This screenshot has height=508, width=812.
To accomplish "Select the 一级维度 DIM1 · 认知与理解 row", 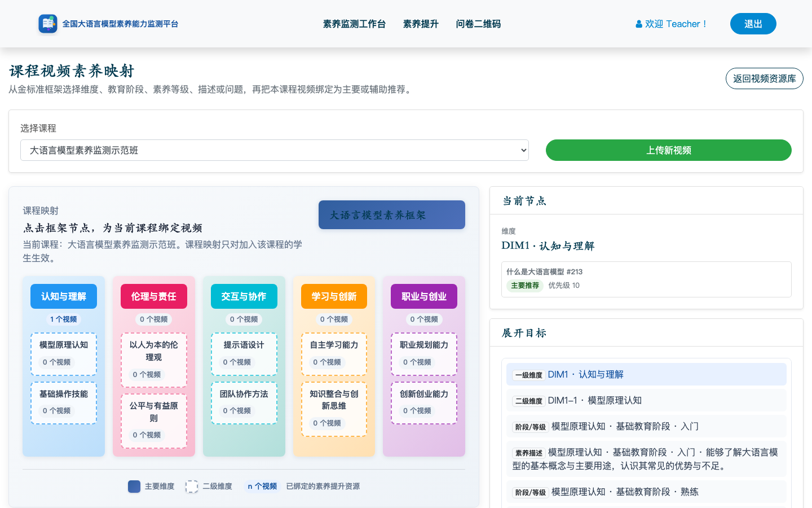I will tap(646, 374).
